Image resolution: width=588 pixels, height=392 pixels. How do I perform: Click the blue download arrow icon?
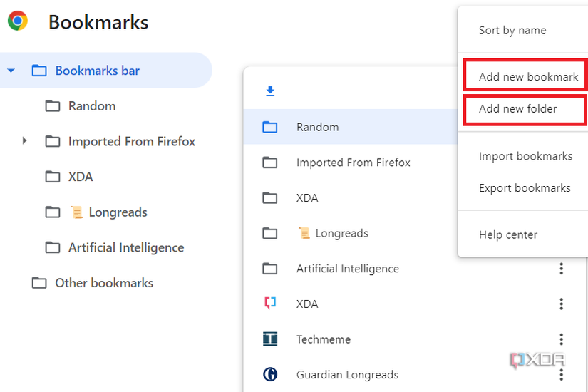[270, 91]
